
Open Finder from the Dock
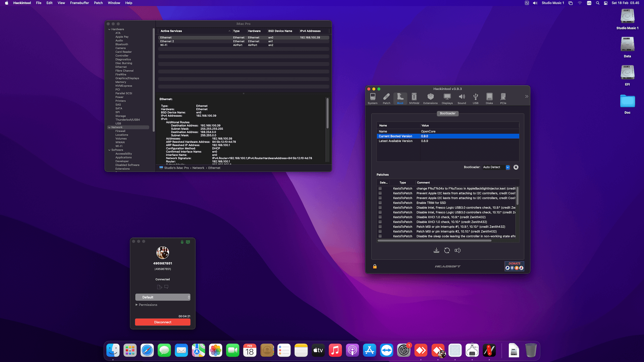tap(113, 351)
